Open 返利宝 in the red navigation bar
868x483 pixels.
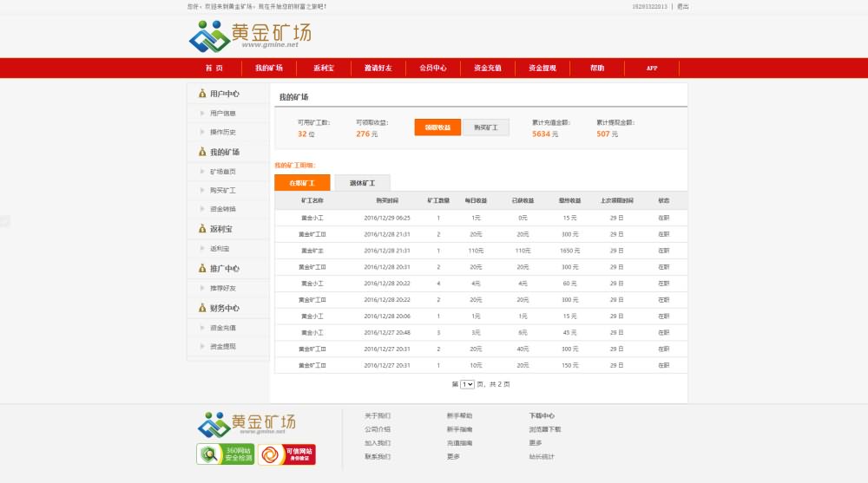click(324, 68)
